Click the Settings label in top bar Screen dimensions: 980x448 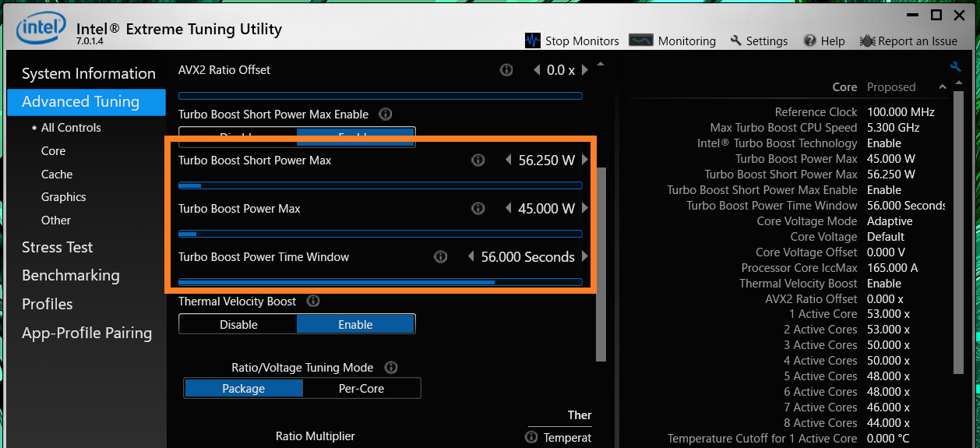(767, 41)
